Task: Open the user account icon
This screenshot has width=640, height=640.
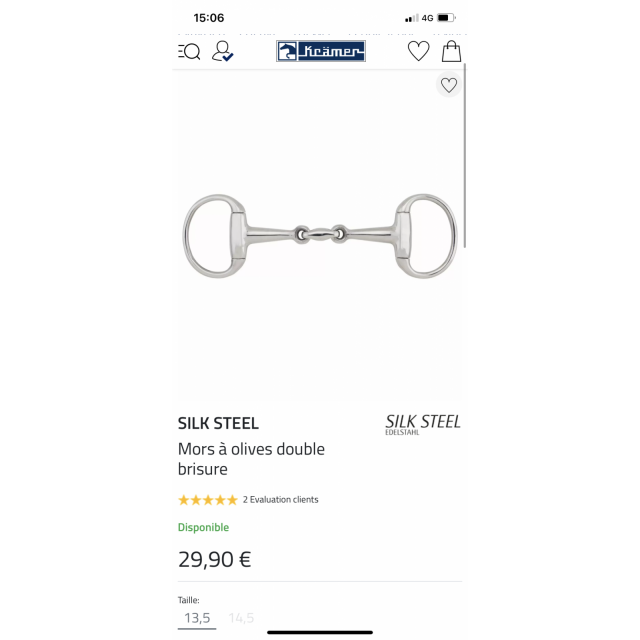Action: click(x=222, y=51)
